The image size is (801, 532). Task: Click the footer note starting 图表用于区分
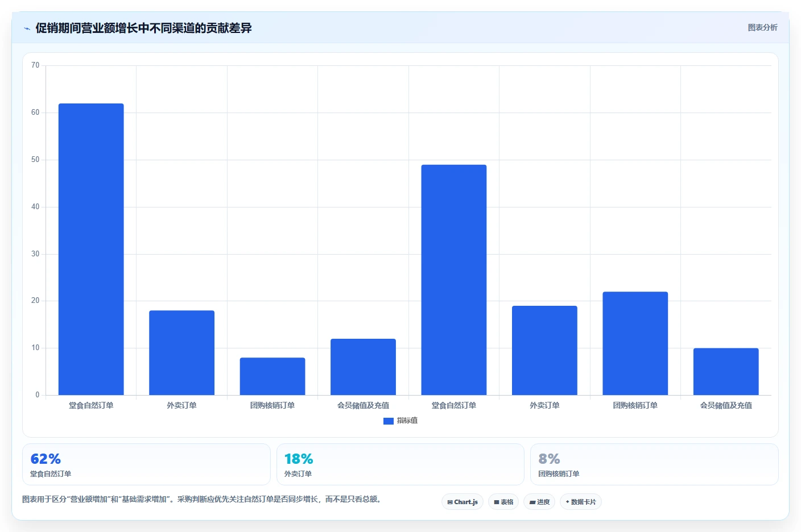point(201,499)
